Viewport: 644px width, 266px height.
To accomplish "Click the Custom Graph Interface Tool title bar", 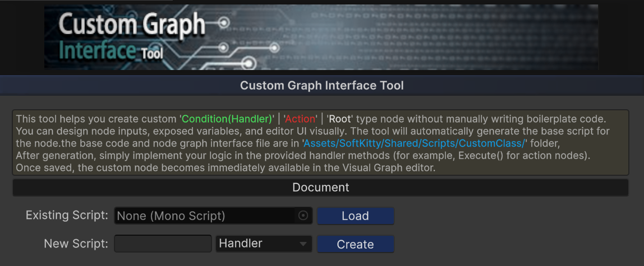I will click(321, 86).
